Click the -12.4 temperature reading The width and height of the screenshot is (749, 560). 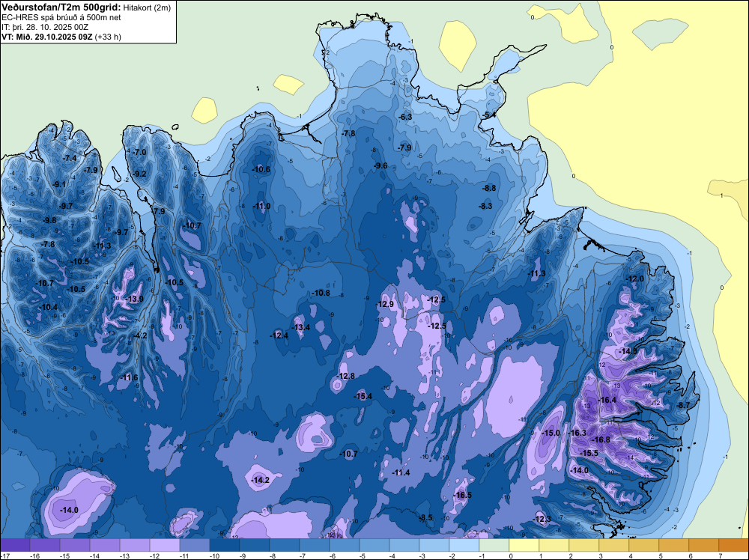279,335
